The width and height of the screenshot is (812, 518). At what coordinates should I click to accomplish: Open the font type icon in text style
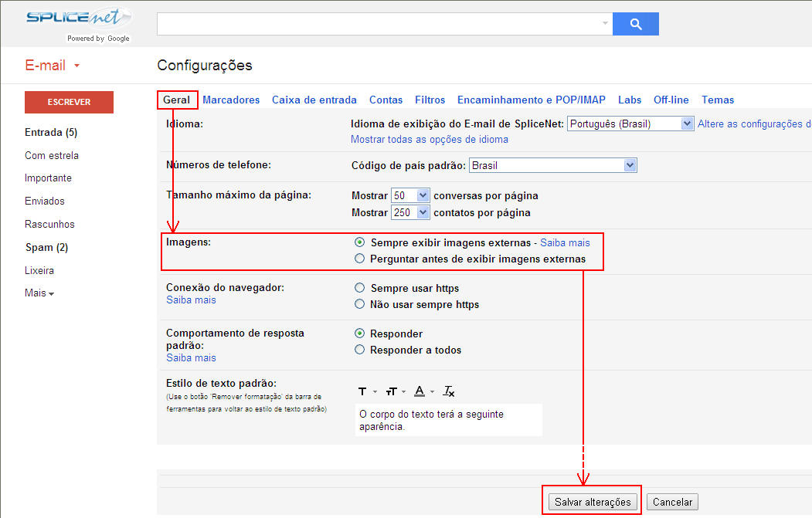tap(367, 391)
